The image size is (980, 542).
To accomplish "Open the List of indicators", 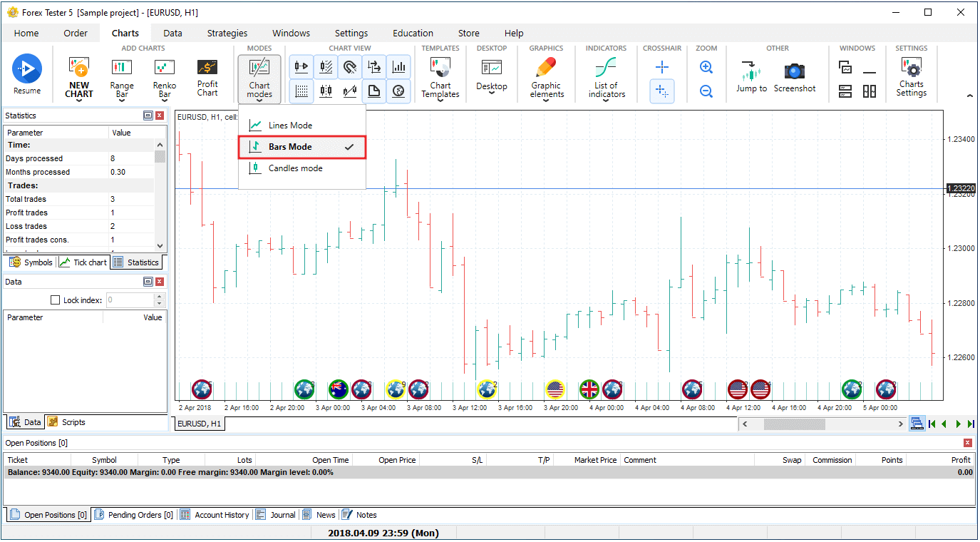I will [607, 77].
